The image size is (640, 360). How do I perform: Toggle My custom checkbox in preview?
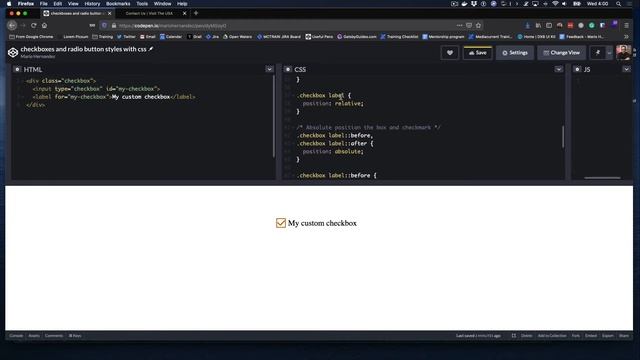coord(280,223)
